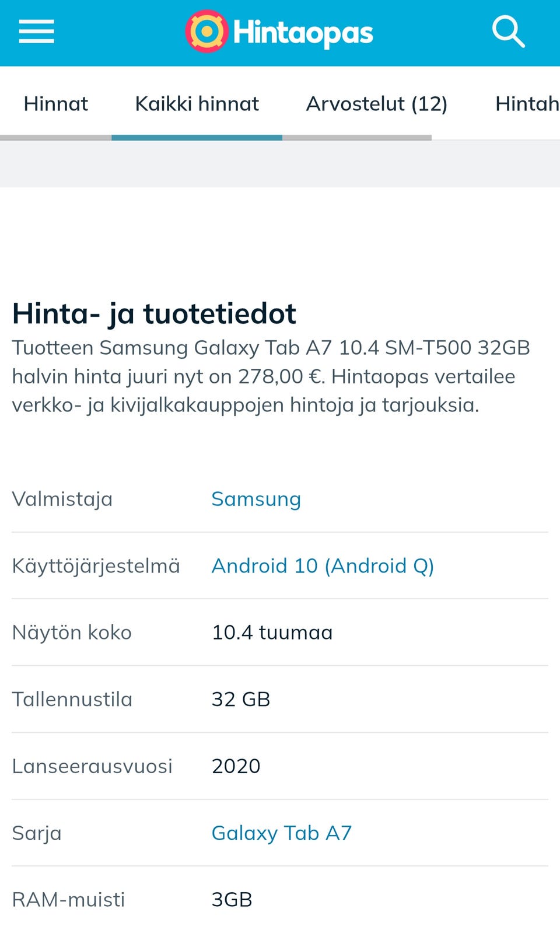Viewport: 560px width, 933px height.
Task: Tap the product price description paragraph
Action: click(271, 376)
